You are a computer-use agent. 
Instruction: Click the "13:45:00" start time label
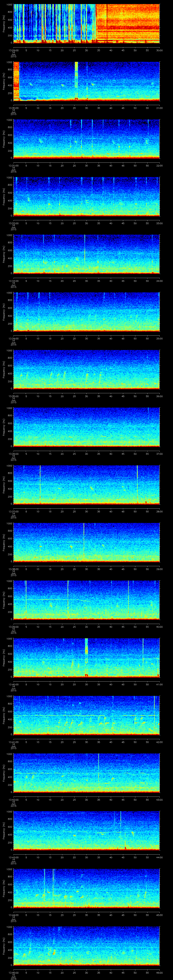pyautogui.click(x=14, y=972)
